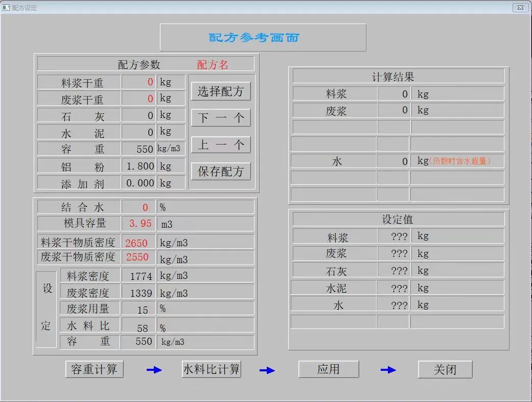Select the 料浆干物质密度 value 2650
This screenshot has width=532, height=402.
[138, 241]
